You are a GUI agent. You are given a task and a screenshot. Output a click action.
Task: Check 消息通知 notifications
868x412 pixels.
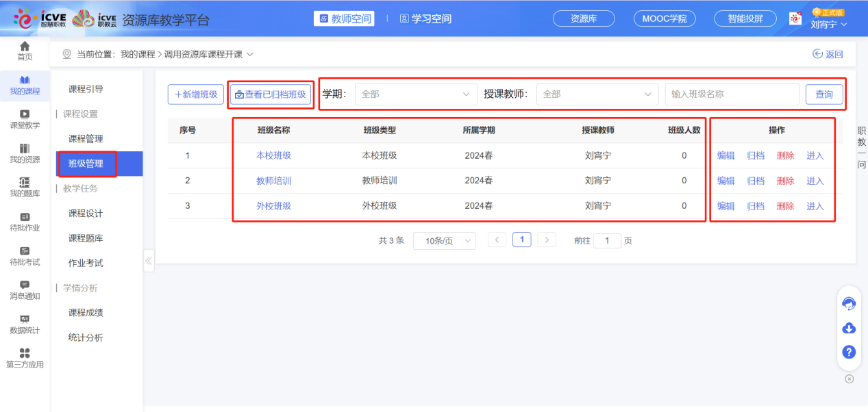point(25,291)
